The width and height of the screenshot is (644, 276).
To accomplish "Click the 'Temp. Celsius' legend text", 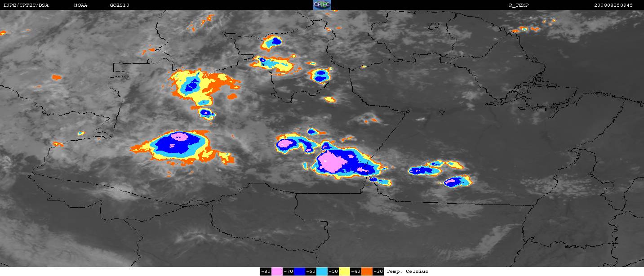I will 407,272.
